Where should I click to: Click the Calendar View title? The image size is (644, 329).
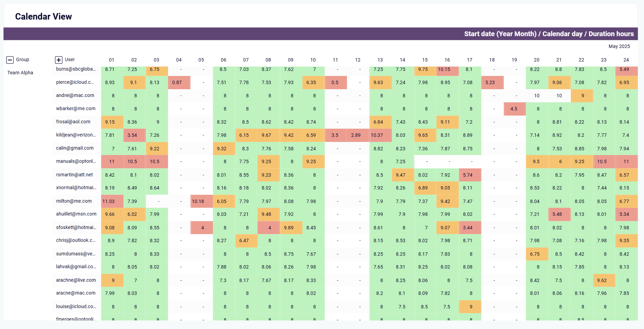[44, 17]
